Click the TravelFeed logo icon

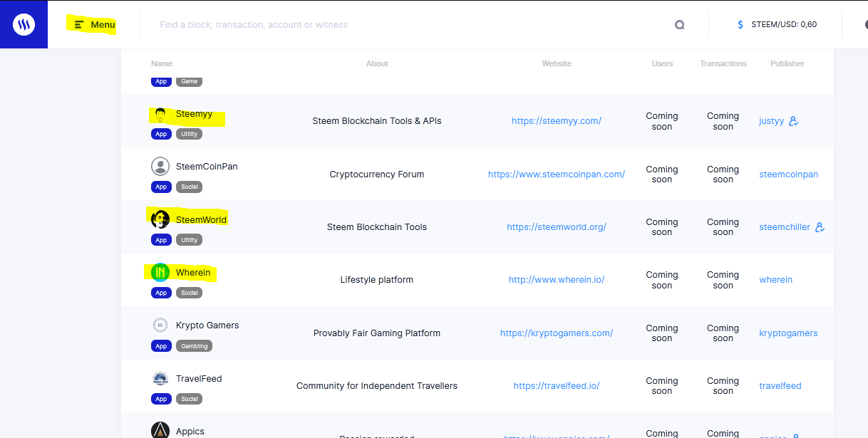tap(160, 379)
